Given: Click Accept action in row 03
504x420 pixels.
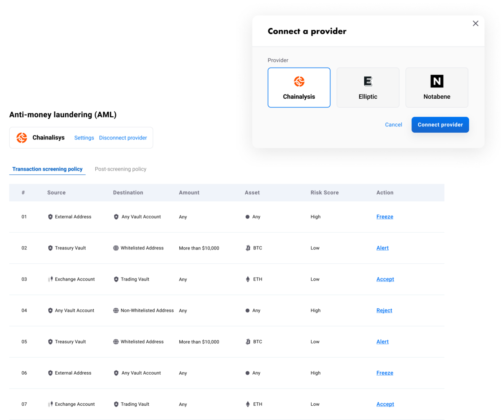Looking at the screenshot, I should tap(385, 279).
